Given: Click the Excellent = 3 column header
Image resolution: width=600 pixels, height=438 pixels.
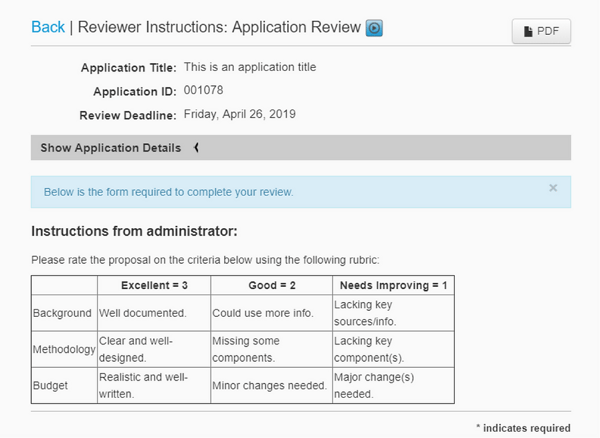Looking at the screenshot, I should [x=154, y=285].
